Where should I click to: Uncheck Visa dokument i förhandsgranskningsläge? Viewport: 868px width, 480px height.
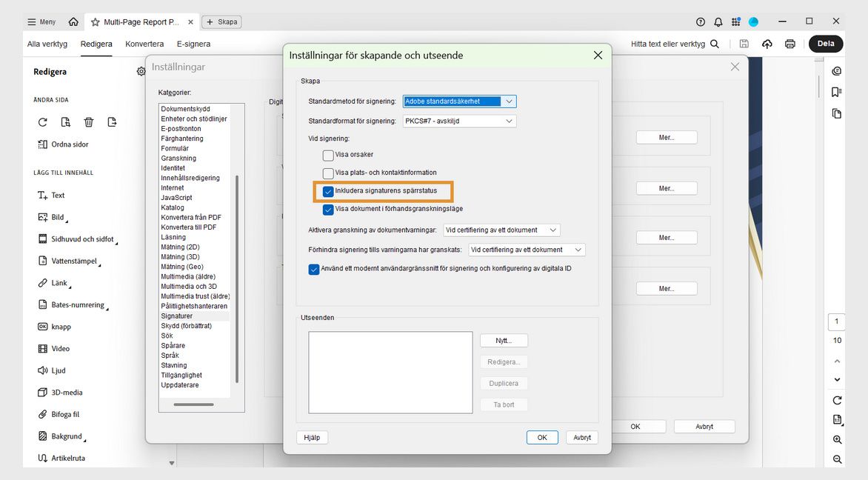pos(328,210)
